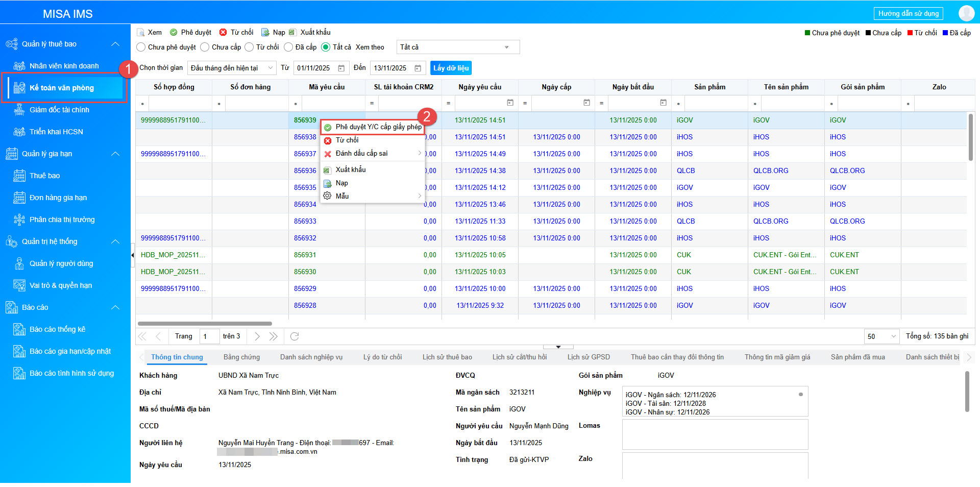
Task: Choose Phê duyệt Y/C cấp giấy phép menu item
Action: [x=378, y=127]
